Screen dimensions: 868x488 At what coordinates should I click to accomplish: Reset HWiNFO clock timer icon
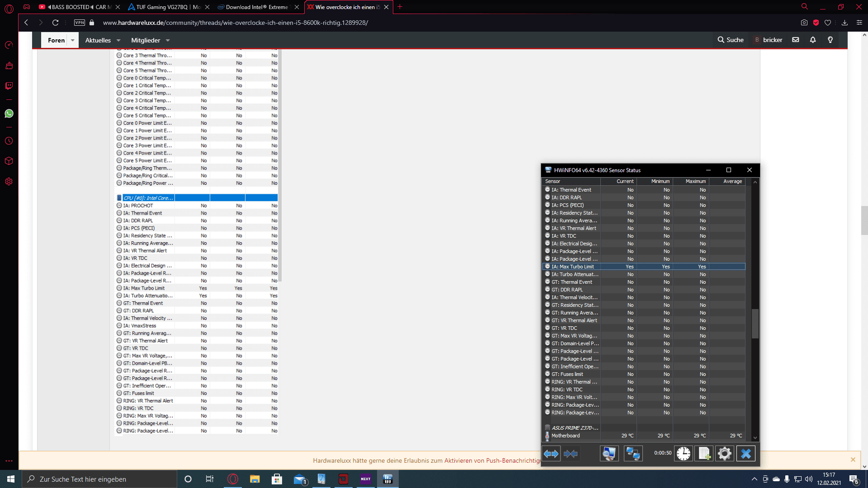(x=684, y=454)
